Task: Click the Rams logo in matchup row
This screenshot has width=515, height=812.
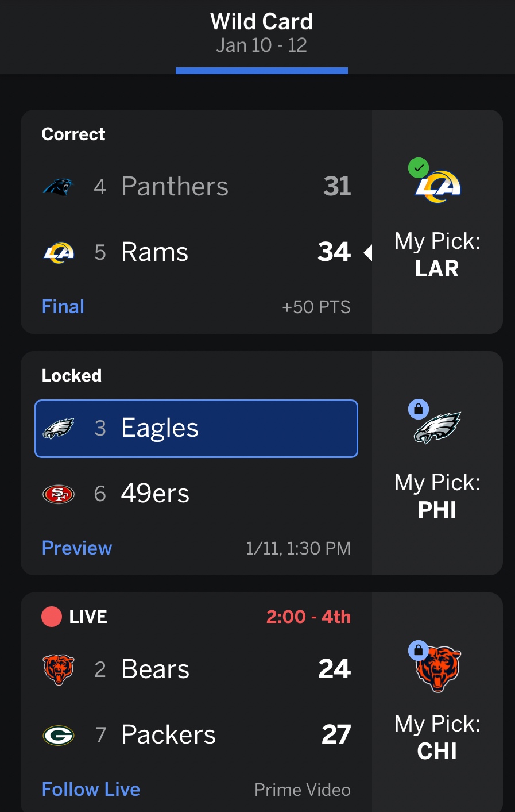Action: [x=59, y=252]
